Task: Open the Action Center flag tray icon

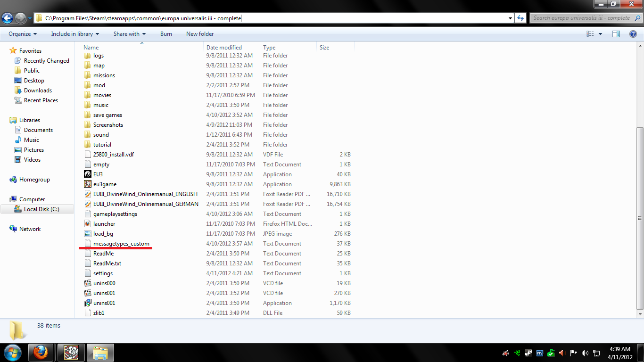Action: tap(574, 353)
